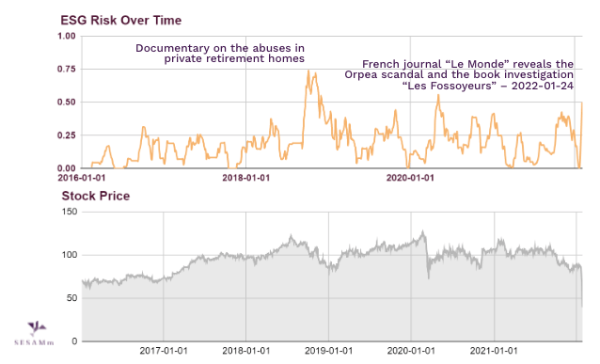Click the stock chart 2019-01-01 date label

tap(329, 351)
